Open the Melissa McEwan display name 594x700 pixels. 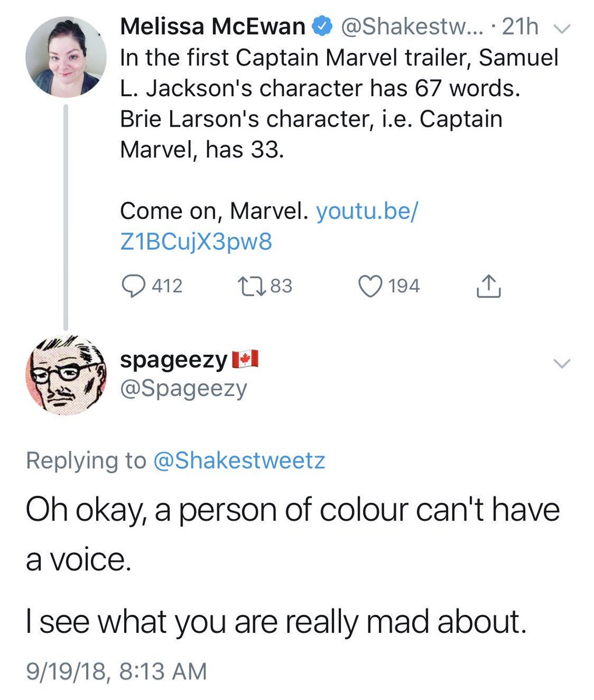click(213, 26)
